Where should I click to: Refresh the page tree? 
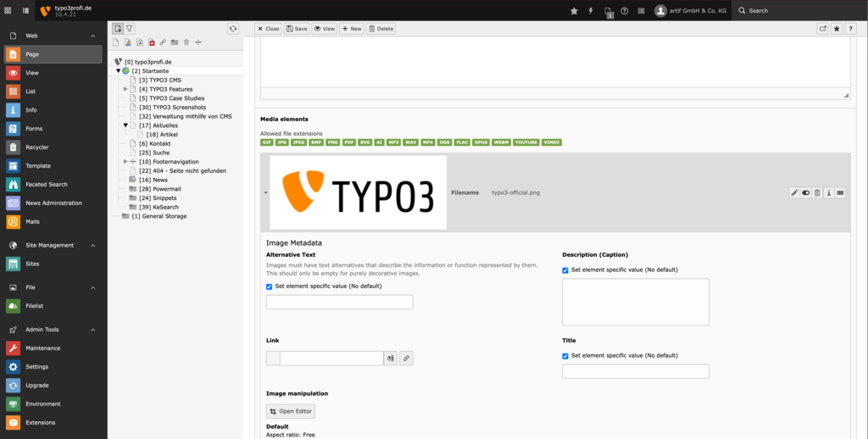233,29
